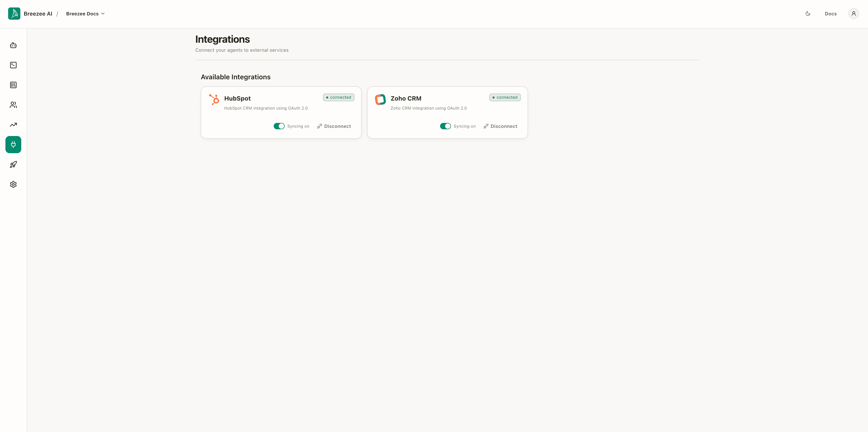Open the user profile avatar menu
868x432 pixels.
tap(854, 14)
